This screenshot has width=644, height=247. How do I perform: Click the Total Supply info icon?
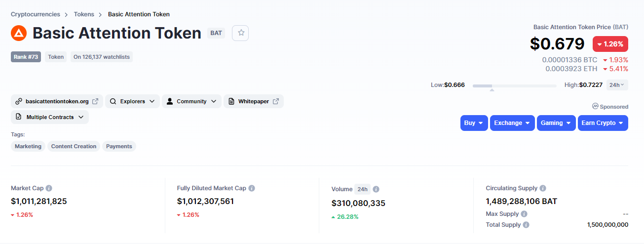click(x=526, y=225)
